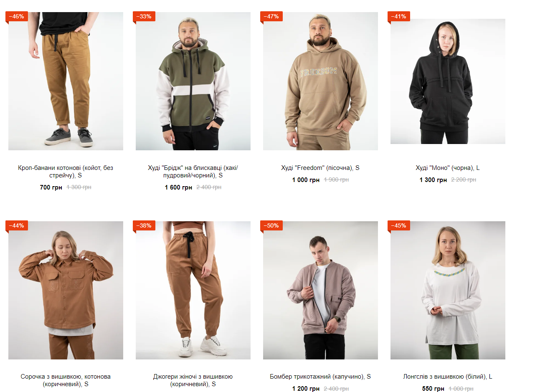Click the −46% discount badge
Screen dimensions: 535x392
17,16
